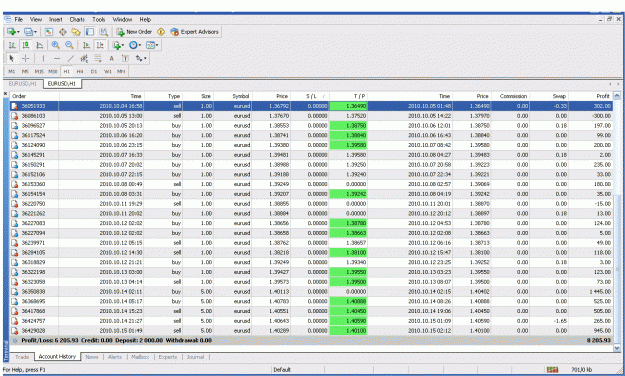Screen dimensions: 625x376
Task: Open the Charts menu
Action: tap(77, 19)
